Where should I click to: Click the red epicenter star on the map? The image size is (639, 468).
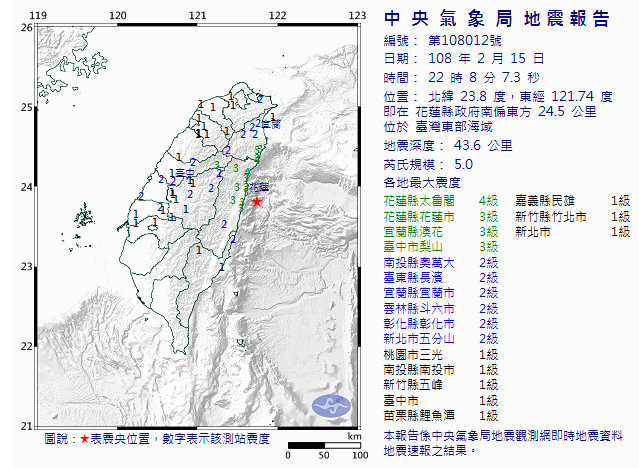(257, 201)
